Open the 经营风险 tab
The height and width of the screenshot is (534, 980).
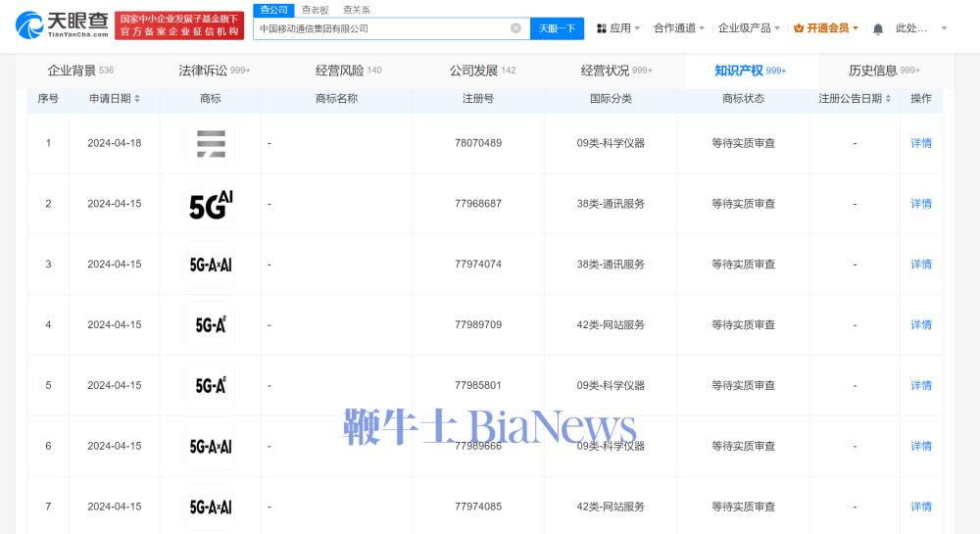(x=348, y=71)
